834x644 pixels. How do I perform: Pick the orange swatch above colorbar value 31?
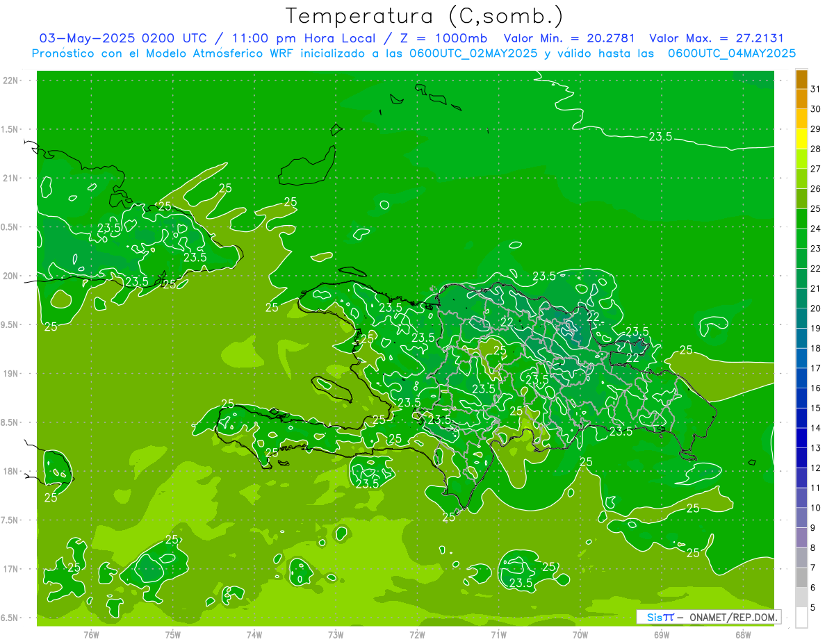pyautogui.click(x=801, y=79)
